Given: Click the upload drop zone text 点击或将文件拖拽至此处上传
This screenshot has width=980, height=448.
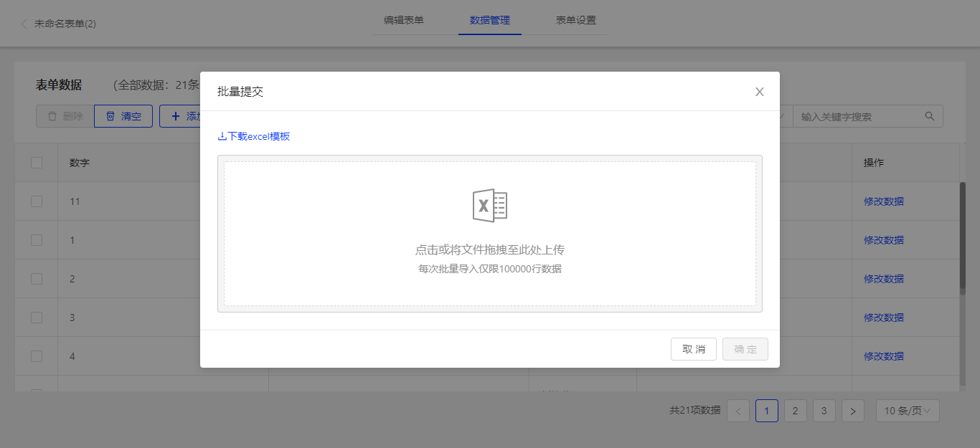Looking at the screenshot, I should pos(490,250).
